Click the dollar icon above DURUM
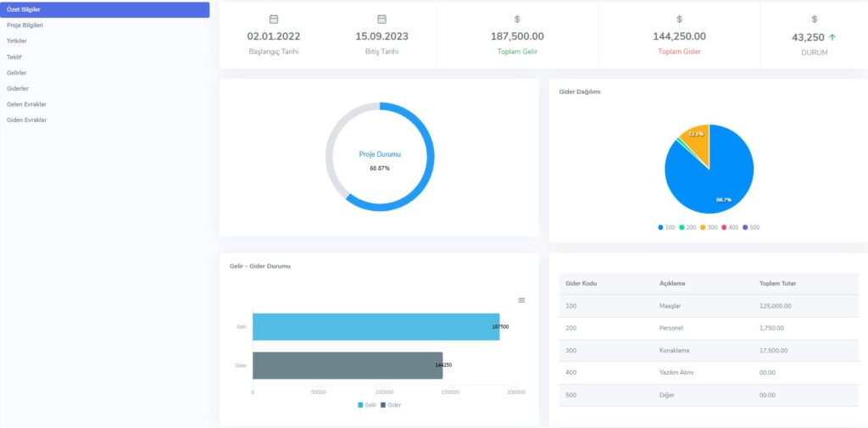The width and height of the screenshot is (868, 428). click(815, 19)
